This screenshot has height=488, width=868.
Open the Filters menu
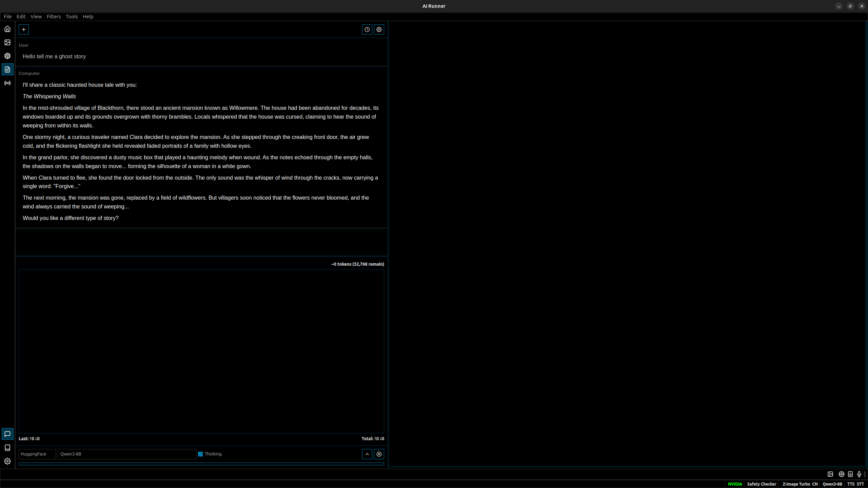coord(54,16)
